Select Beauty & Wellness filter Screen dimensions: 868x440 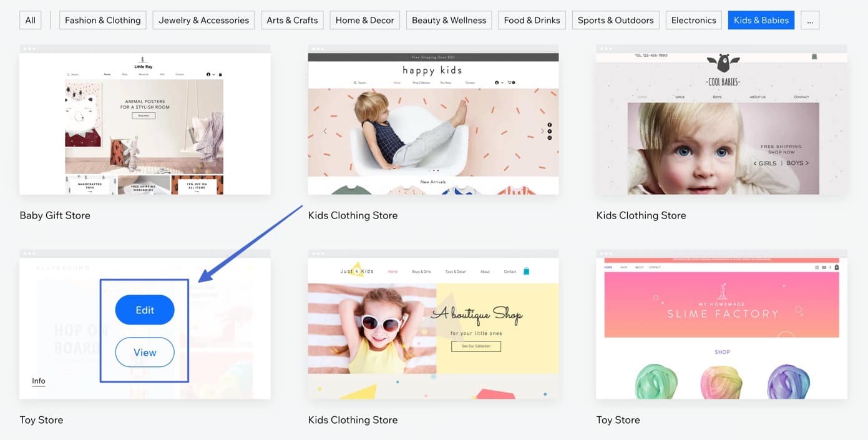pos(449,20)
